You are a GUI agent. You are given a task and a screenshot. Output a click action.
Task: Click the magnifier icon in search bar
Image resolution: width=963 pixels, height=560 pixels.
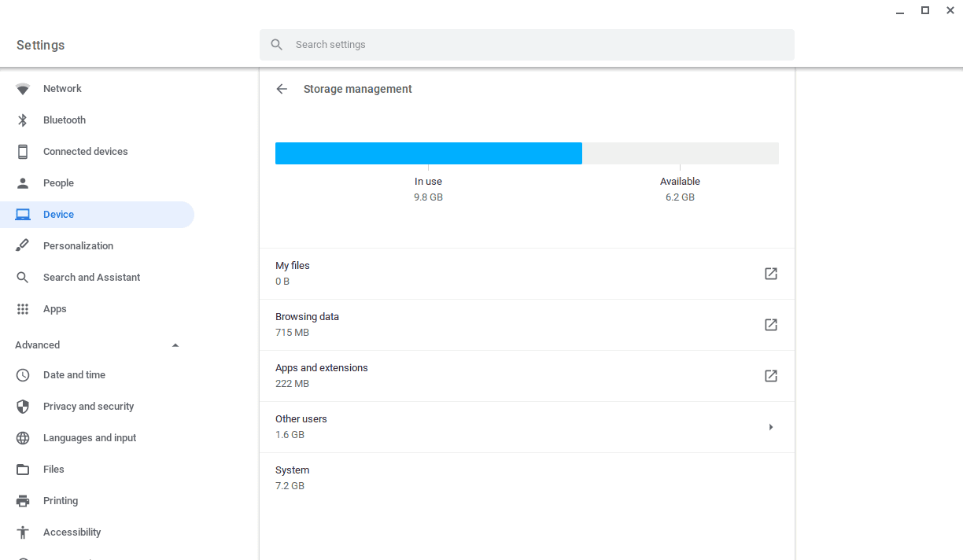point(277,45)
